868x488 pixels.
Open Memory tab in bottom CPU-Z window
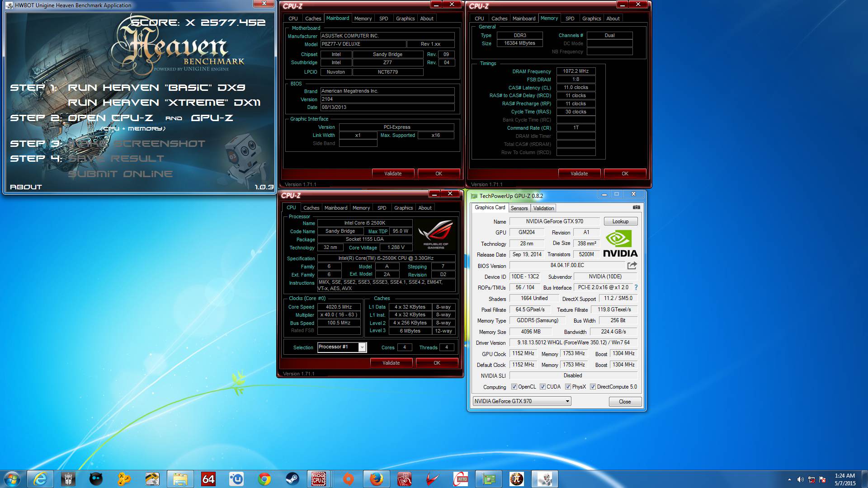click(361, 208)
